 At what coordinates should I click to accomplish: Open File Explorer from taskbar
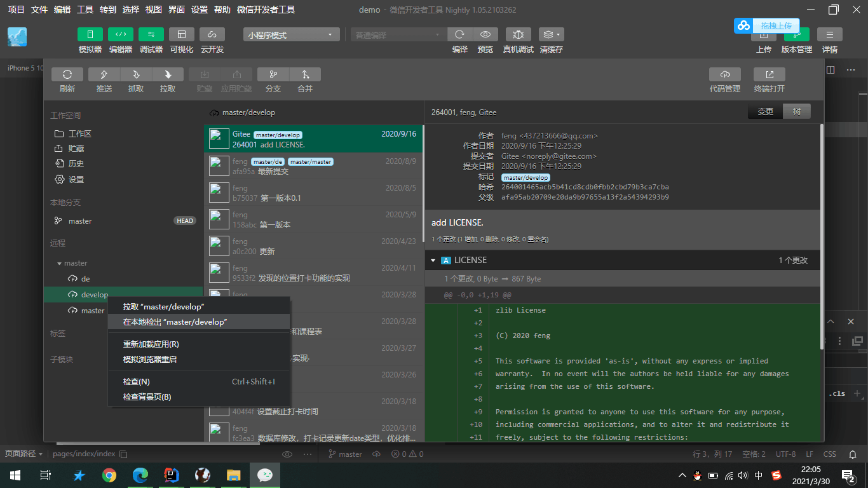234,475
